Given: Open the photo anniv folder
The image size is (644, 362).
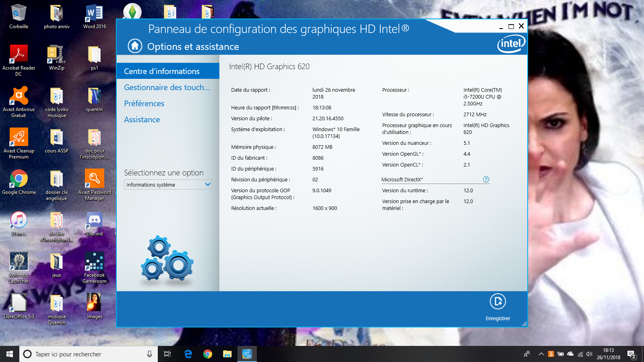Looking at the screenshot, I should [x=56, y=17].
